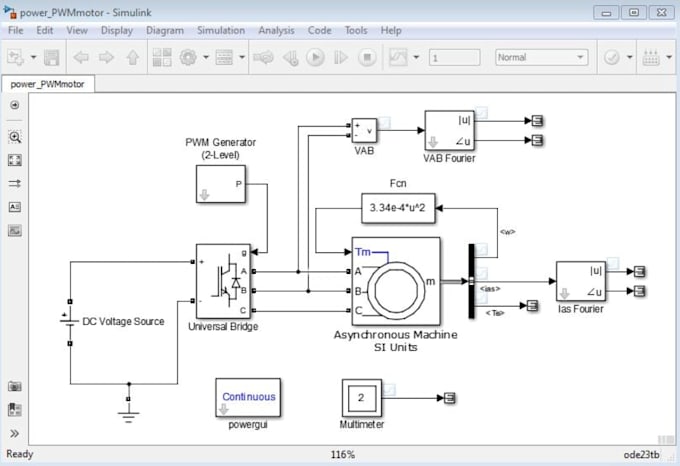Click Hide/Show Model Browser palette icon
Screen dimensions: 680x466
(14, 105)
